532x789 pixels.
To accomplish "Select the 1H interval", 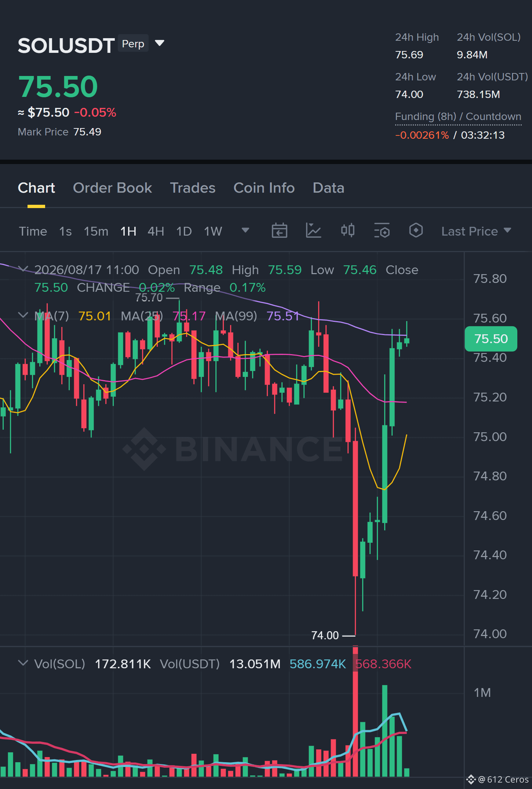I will click(x=128, y=231).
